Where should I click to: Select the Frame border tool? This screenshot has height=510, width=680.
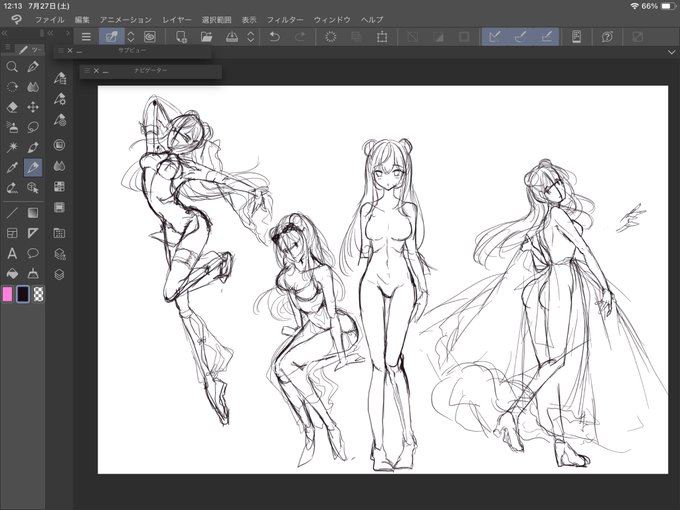point(12,233)
